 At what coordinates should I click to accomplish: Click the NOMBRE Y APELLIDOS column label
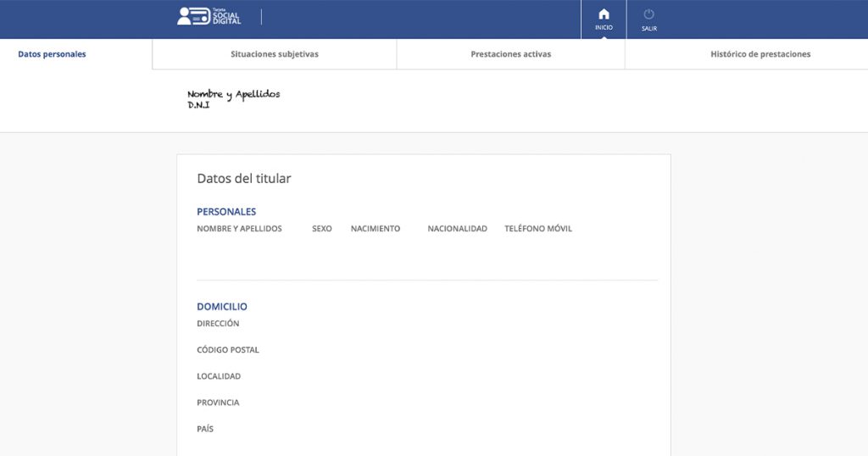point(239,229)
